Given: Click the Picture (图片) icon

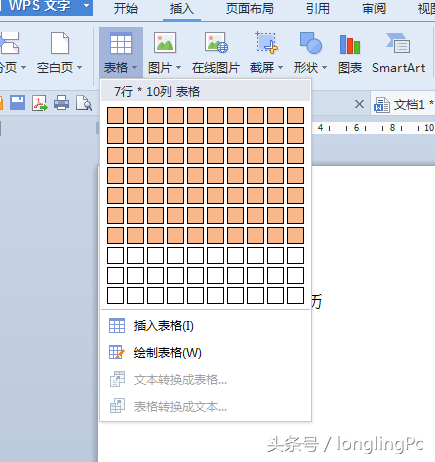Looking at the screenshot, I should pos(165,43).
